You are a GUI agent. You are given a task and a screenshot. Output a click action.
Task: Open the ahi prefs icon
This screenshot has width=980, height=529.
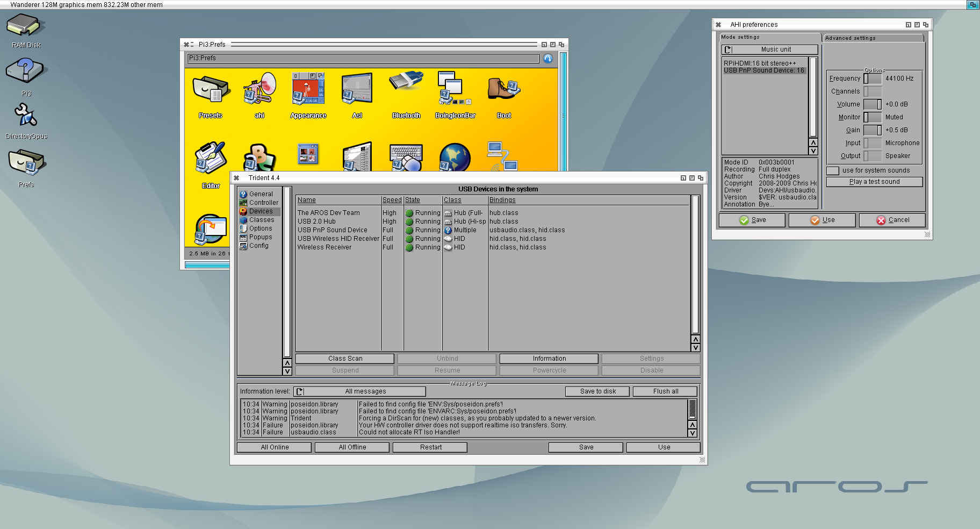pyautogui.click(x=260, y=94)
